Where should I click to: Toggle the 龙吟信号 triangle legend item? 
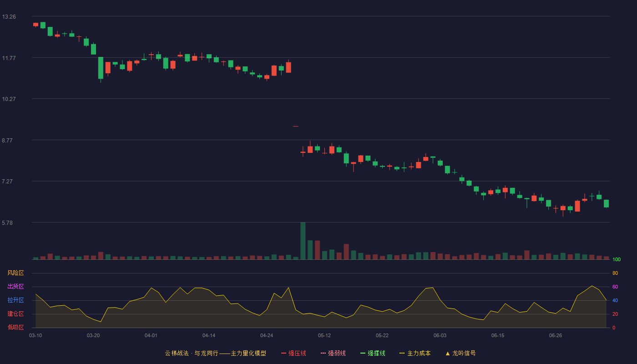[460, 353]
